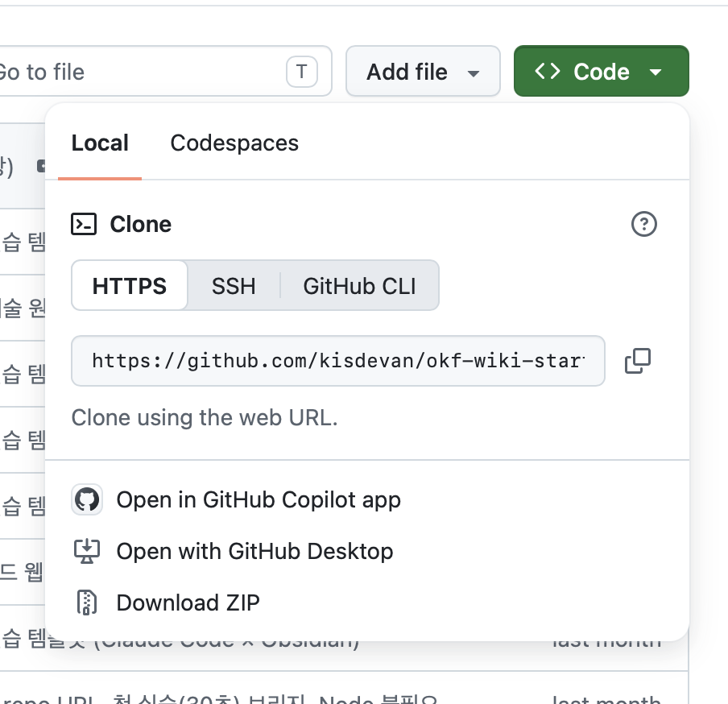Viewport: 728px width, 704px height.
Task: Select the GitHub CLI clone option
Action: tap(359, 286)
